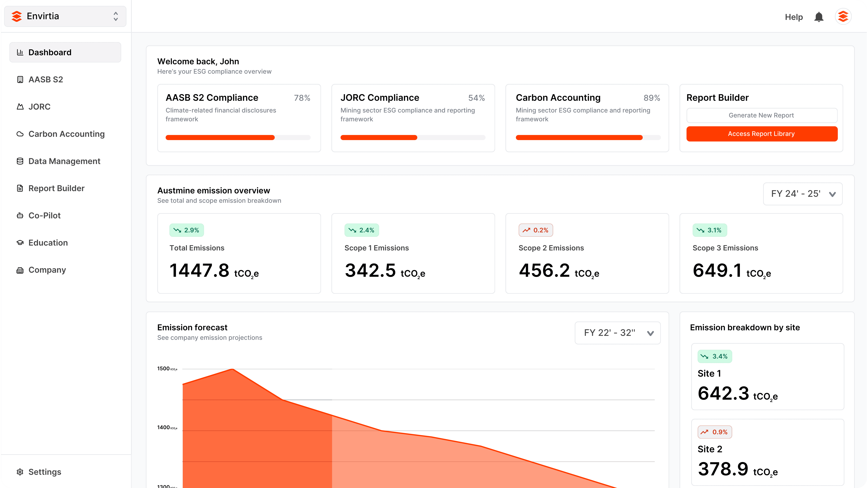868x488 pixels.
Task: Click the AASB S2 calculator icon
Action: pyautogui.click(x=20, y=80)
